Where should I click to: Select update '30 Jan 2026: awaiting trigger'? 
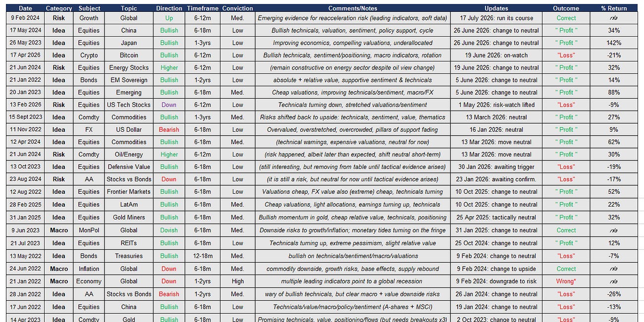[x=496, y=166]
